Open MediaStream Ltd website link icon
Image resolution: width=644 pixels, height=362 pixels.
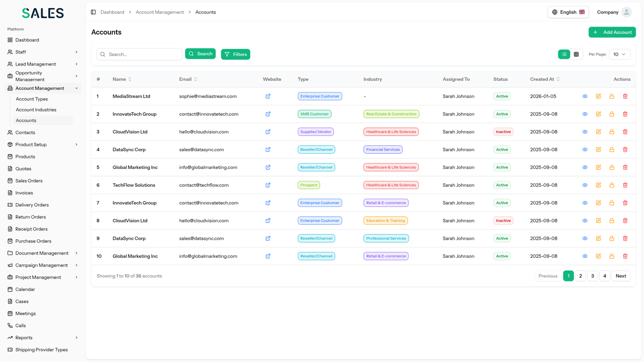click(268, 96)
